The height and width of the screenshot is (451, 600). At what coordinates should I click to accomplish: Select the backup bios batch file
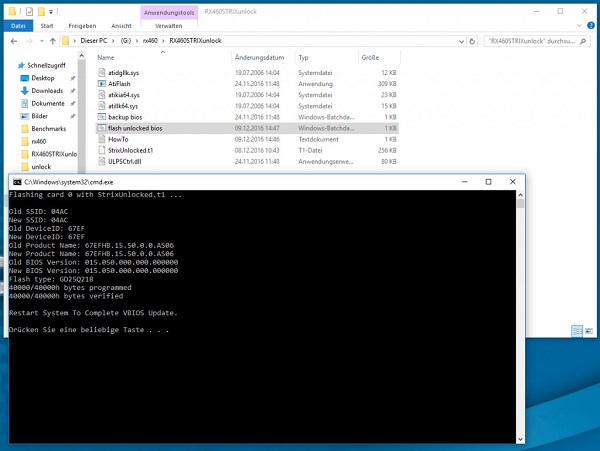pyautogui.click(x=125, y=117)
